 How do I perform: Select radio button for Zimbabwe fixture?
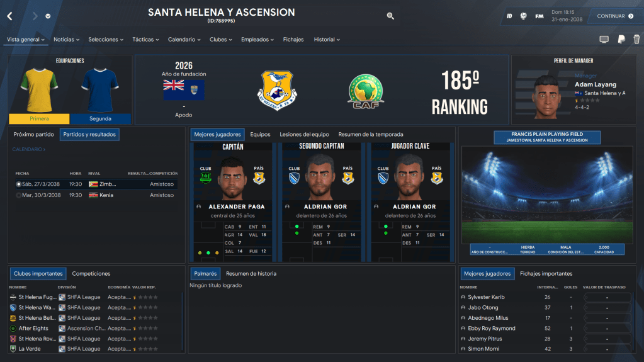[19, 184]
